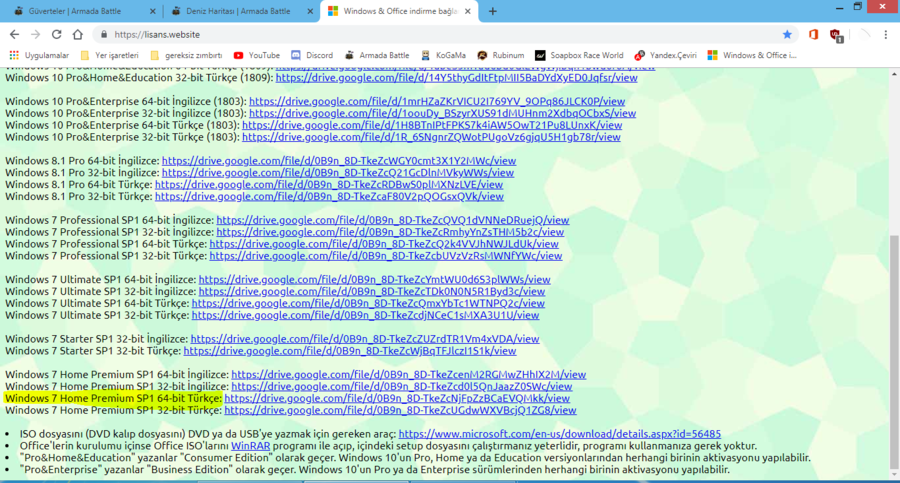Open highlighted Home Premium 64-bit Türkçe link

click(397, 399)
